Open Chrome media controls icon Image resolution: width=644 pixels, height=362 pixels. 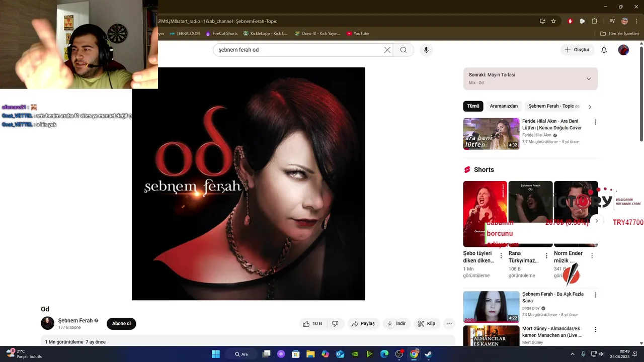pos(612,21)
